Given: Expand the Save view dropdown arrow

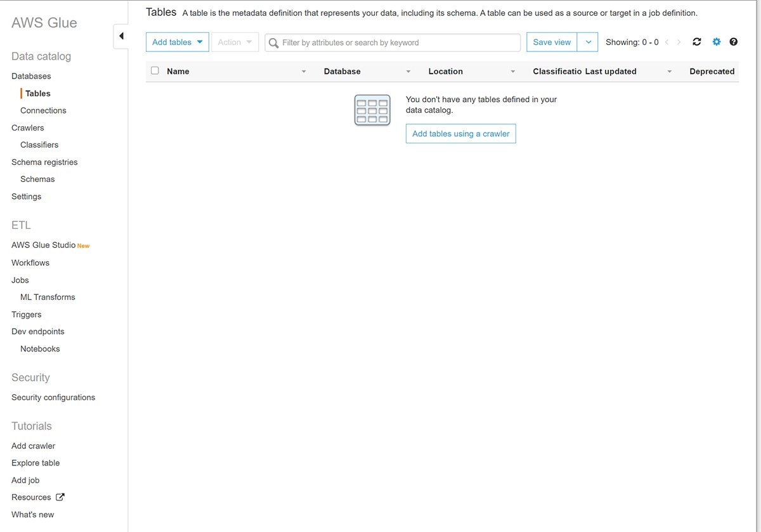Looking at the screenshot, I should [588, 42].
